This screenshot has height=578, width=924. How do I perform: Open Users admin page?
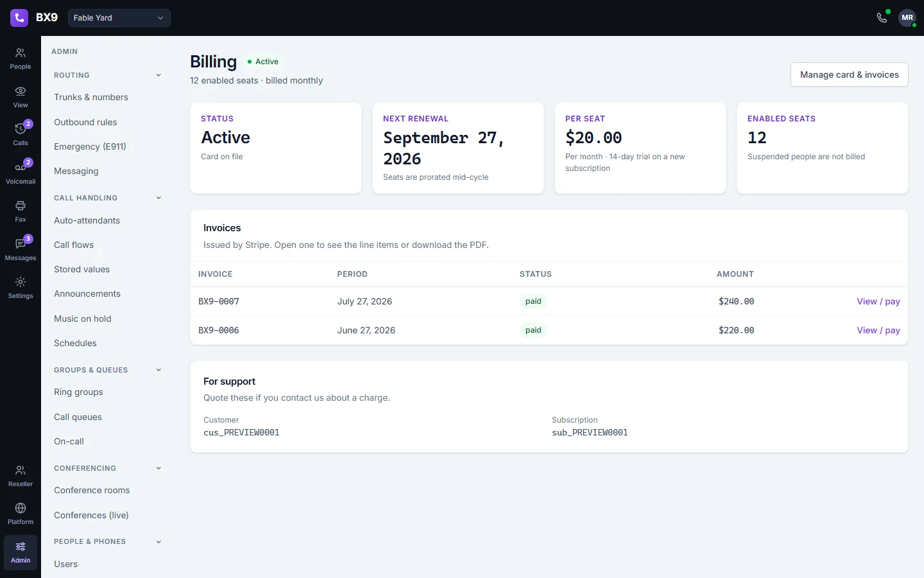65,564
